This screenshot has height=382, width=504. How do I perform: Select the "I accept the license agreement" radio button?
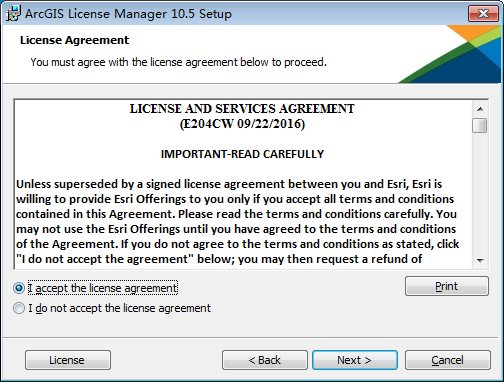click(19, 288)
